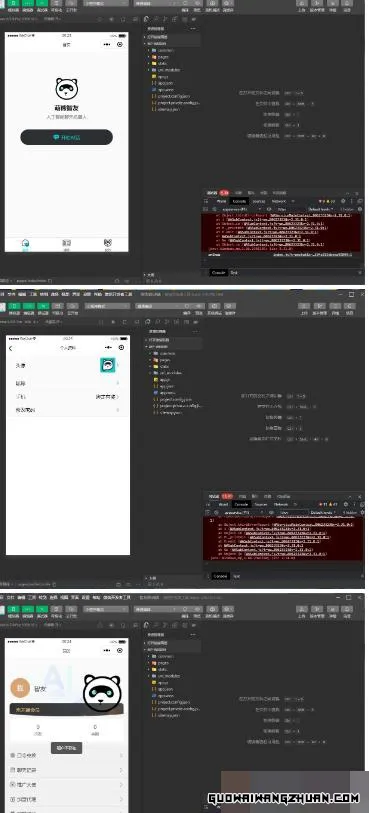Viewport: 369px width, 813px height.
Task: Open Default levels dropdown in top screenshot console
Action: click(x=320, y=209)
